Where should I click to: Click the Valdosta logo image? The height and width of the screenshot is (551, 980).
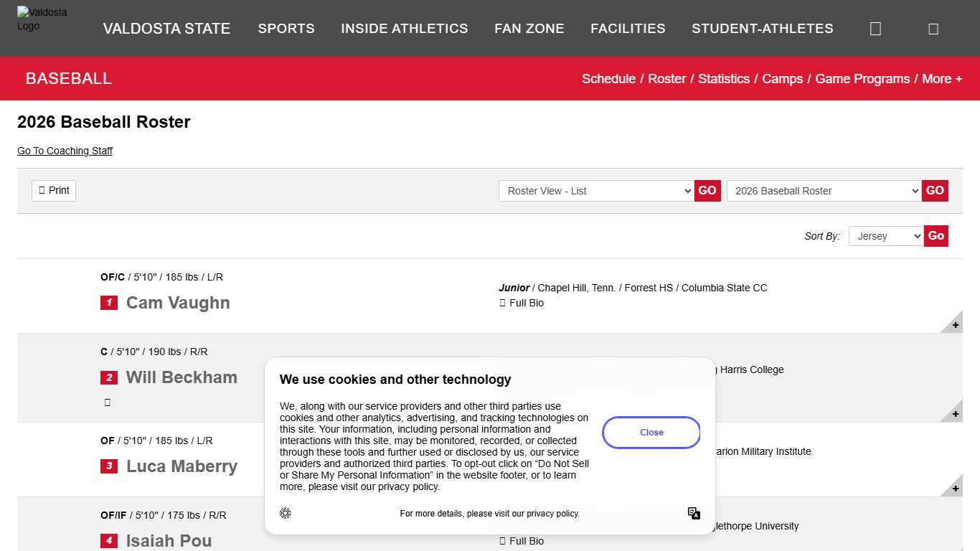(42, 19)
